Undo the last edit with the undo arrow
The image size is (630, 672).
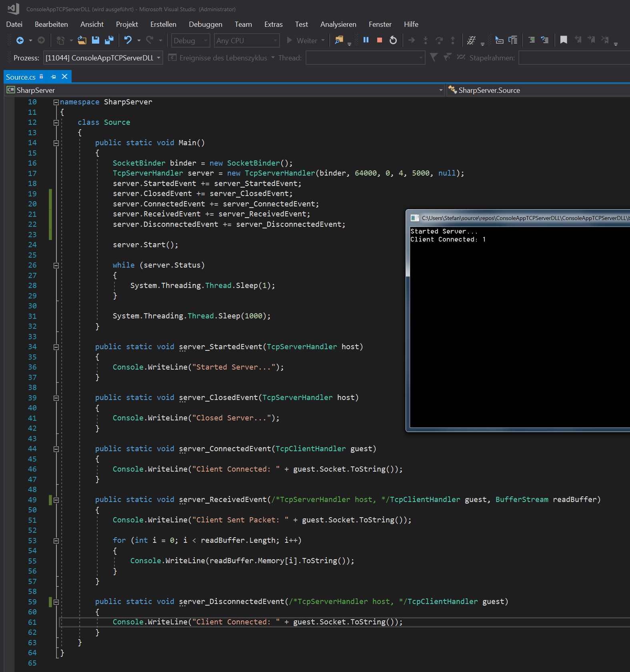[128, 40]
